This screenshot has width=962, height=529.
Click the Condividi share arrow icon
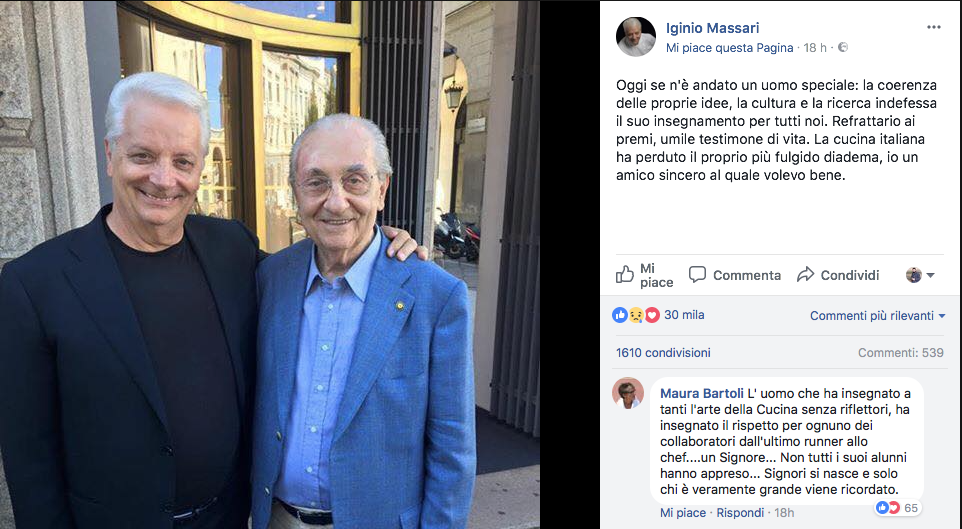click(x=805, y=274)
